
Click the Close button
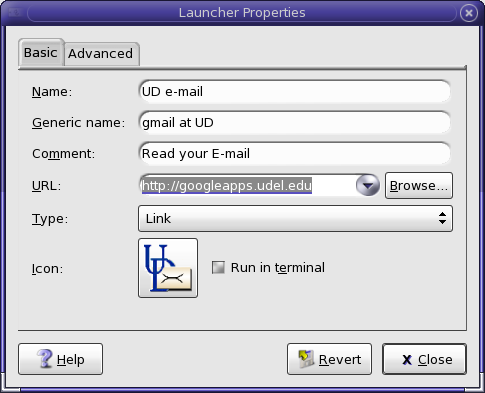pos(424,359)
